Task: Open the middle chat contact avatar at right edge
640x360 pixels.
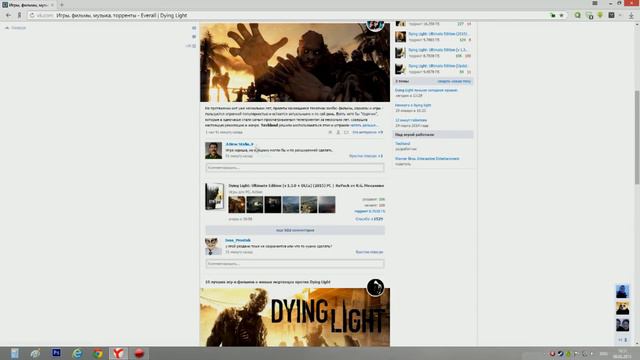Action: tap(622, 308)
